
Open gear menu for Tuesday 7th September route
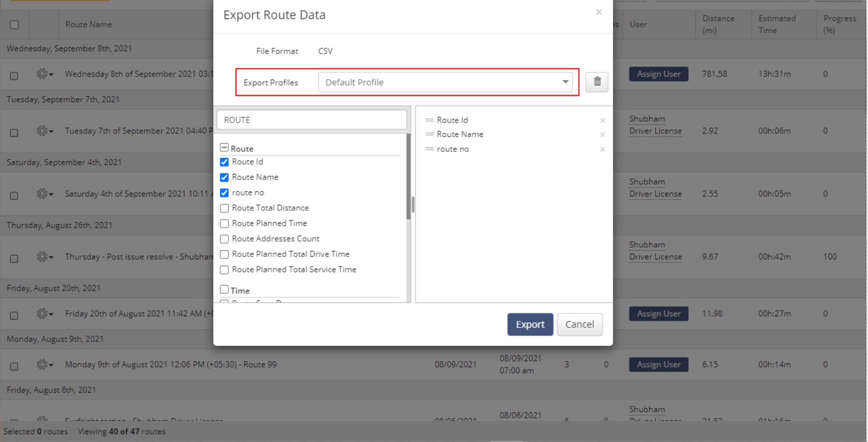pos(45,131)
